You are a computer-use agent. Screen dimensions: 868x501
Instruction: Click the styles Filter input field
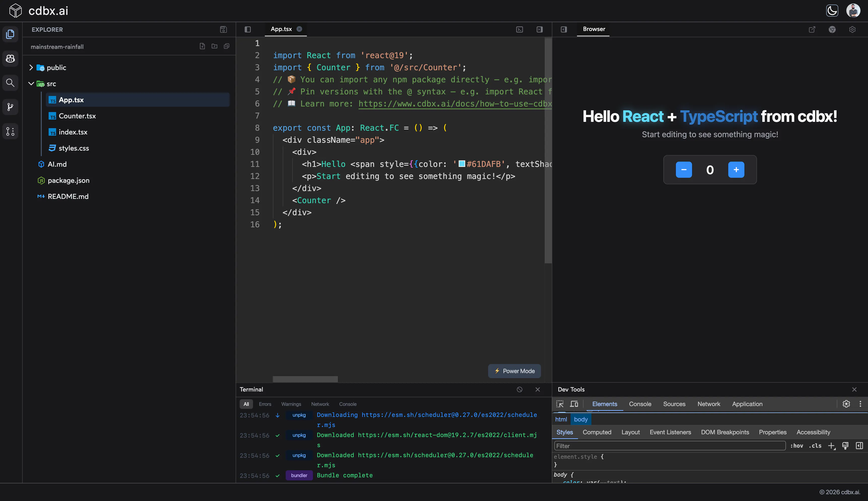pos(670,446)
